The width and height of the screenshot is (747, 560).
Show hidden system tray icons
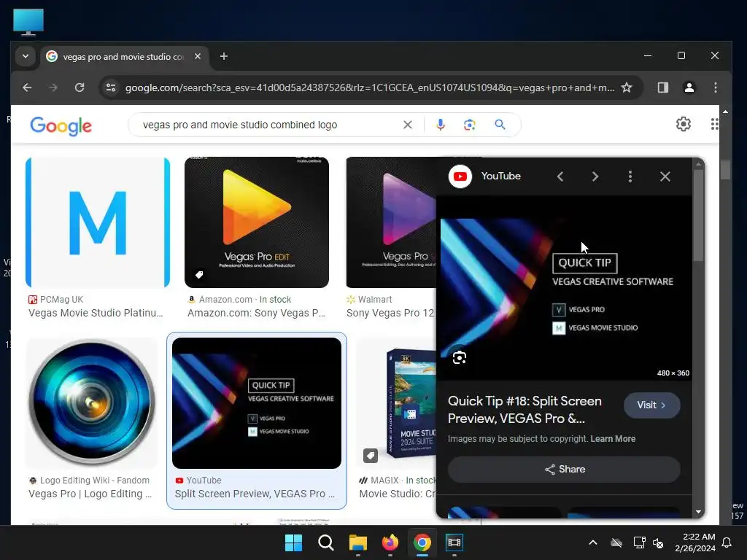pos(593,542)
